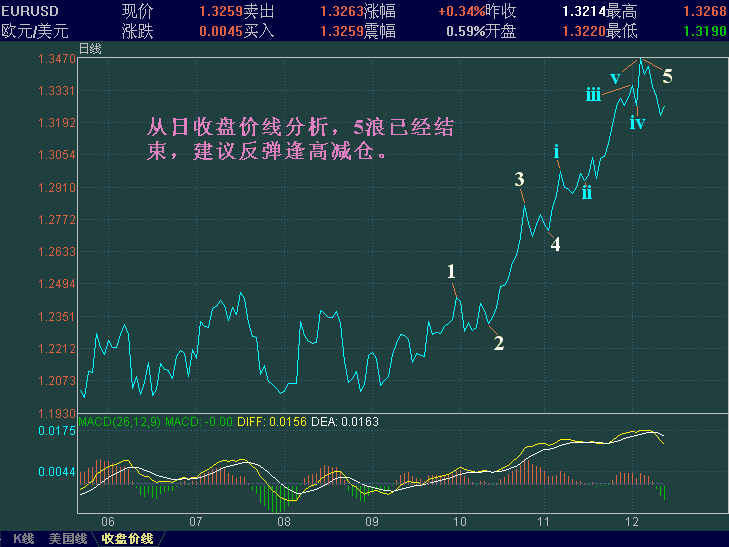729x547 pixels.
Task: Click month 06 on time axis
Action: (108, 522)
